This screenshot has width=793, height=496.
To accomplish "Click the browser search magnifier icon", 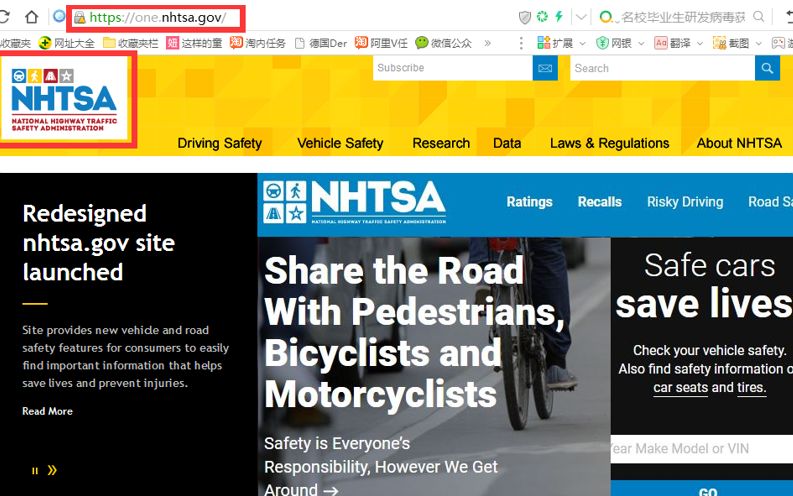I will click(x=759, y=17).
